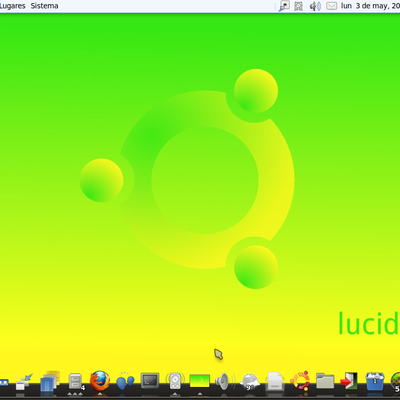400x400 pixels.
Task: Open the Lugares menu in the top panel
Action: tap(13, 6)
